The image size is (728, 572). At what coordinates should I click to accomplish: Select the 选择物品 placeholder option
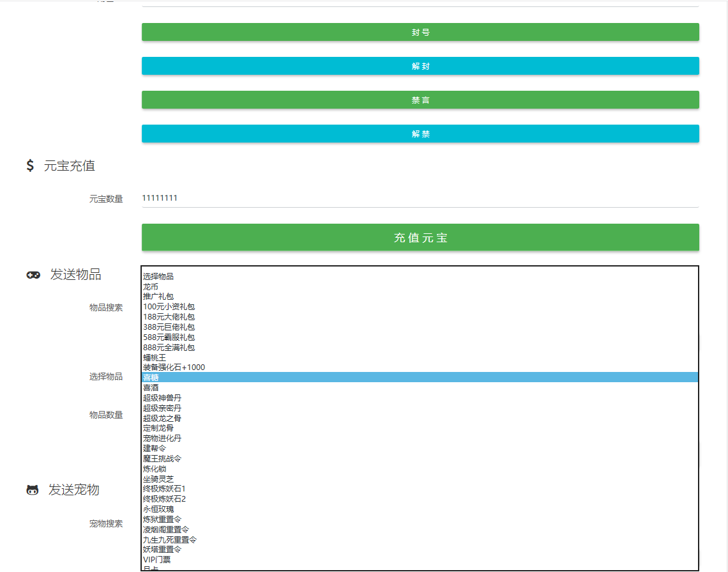158,277
